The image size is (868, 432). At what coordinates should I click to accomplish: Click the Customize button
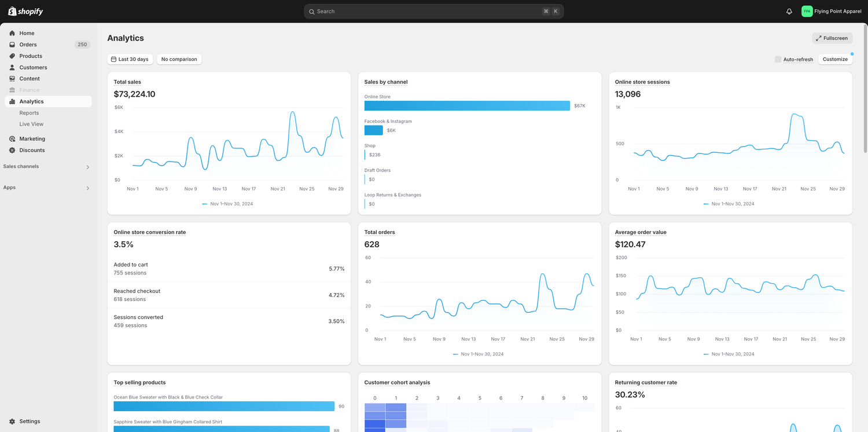click(x=835, y=59)
